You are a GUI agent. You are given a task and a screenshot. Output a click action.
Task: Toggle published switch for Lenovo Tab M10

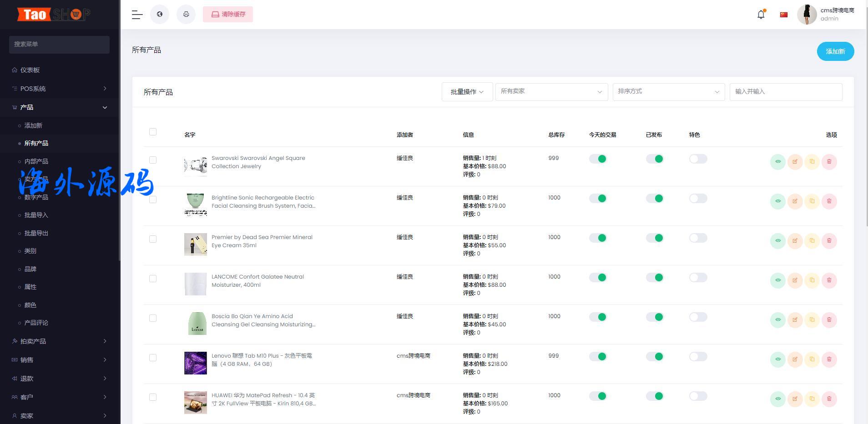coord(655,357)
